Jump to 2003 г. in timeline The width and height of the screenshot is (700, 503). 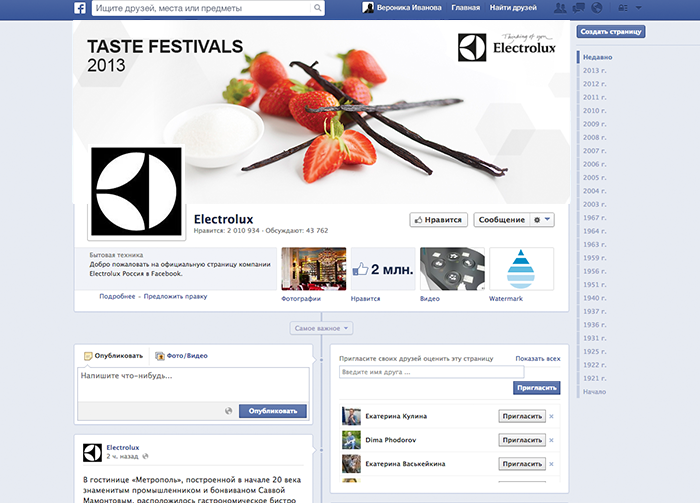[595, 204]
